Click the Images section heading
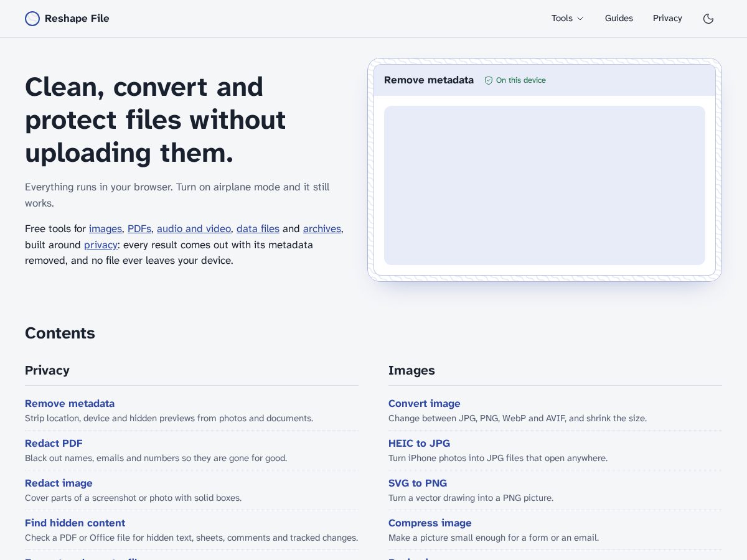 411,370
